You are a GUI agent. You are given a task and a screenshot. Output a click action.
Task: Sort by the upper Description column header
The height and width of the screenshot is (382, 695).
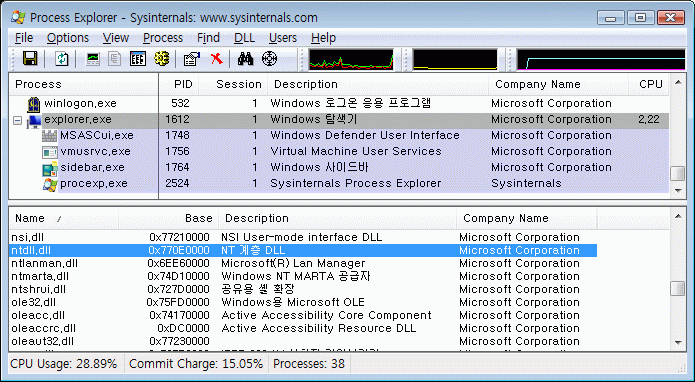pyautogui.click(x=378, y=84)
